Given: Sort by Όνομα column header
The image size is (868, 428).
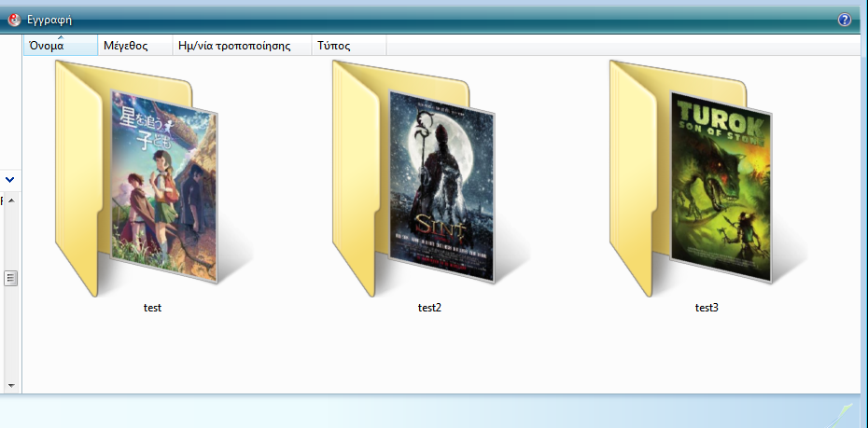Looking at the screenshot, I should pyautogui.click(x=61, y=46).
